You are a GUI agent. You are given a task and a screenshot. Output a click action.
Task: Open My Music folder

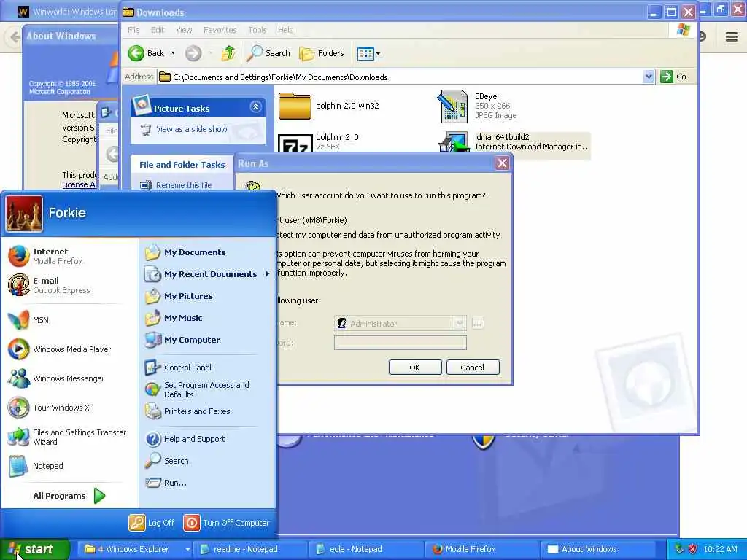(x=174, y=318)
